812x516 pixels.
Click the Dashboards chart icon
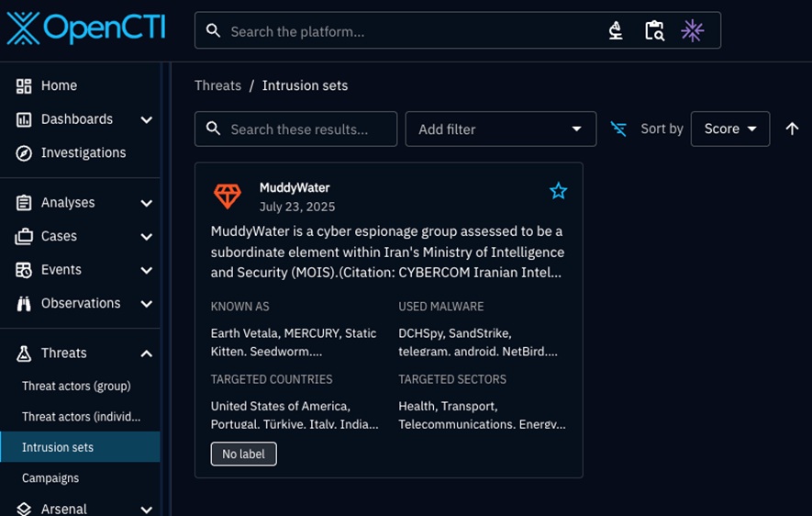pyautogui.click(x=24, y=119)
